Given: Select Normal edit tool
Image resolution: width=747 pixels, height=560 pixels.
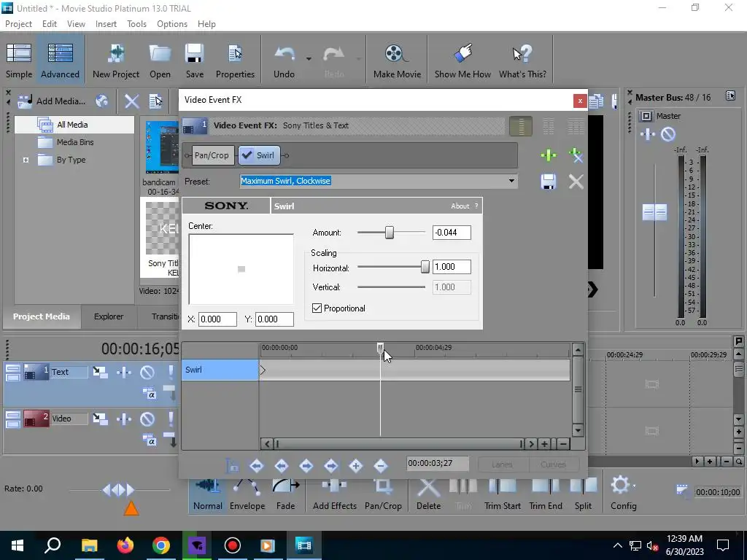Looking at the screenshot, I should 208,494.
